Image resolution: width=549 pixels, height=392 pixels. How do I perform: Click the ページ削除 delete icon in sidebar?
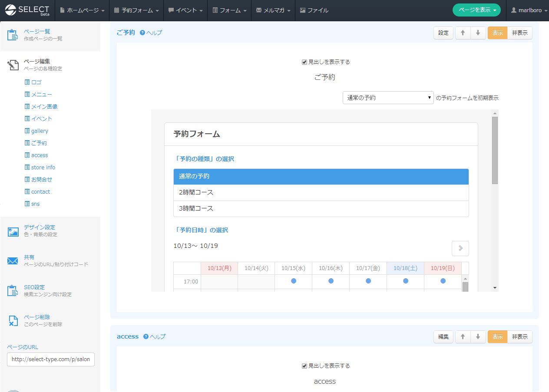pyautogui.click(x=13, y=321)
